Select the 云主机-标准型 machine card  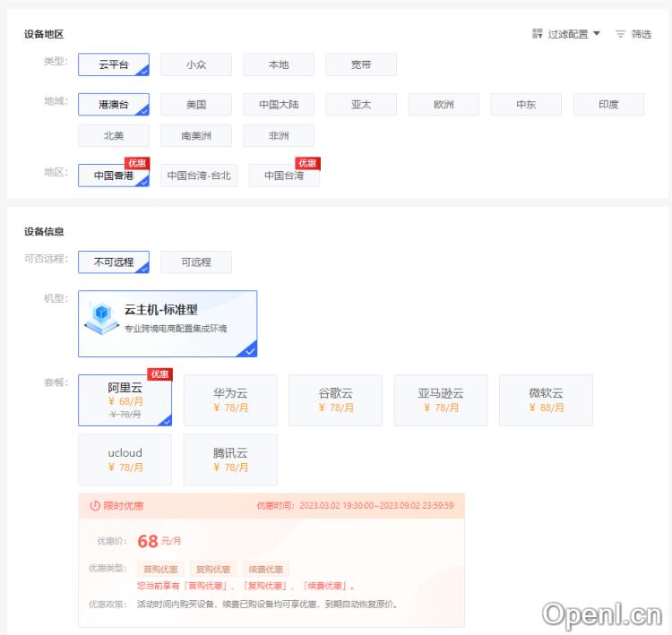click(168, 324)
